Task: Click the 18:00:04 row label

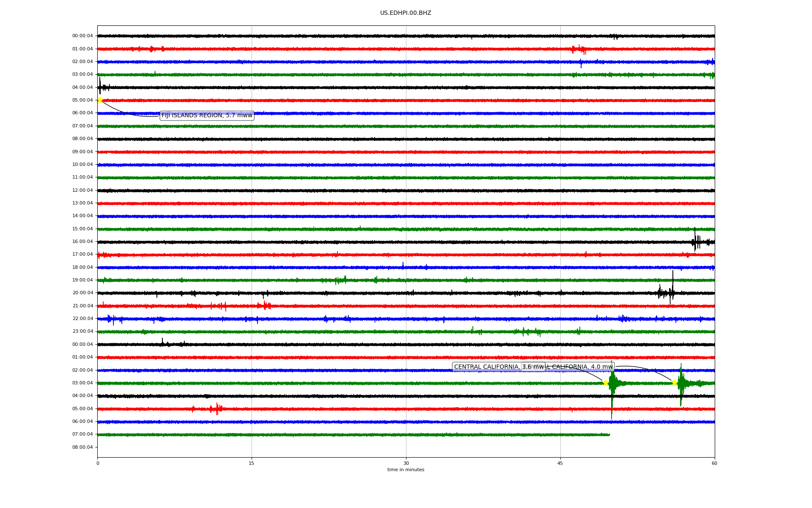Action: [82, 268]
